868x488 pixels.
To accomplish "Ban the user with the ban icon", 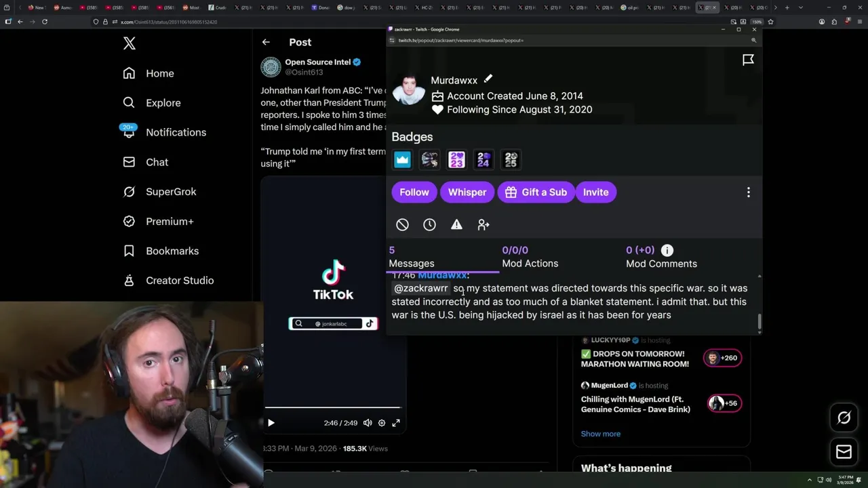I will [x=402, y=224].
